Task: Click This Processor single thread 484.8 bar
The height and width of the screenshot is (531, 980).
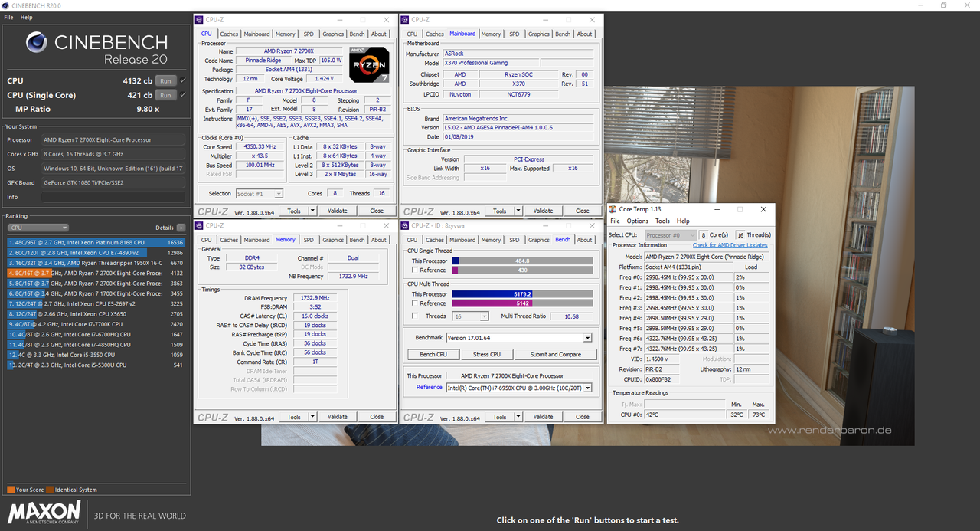Action: [x=522, y=261]
